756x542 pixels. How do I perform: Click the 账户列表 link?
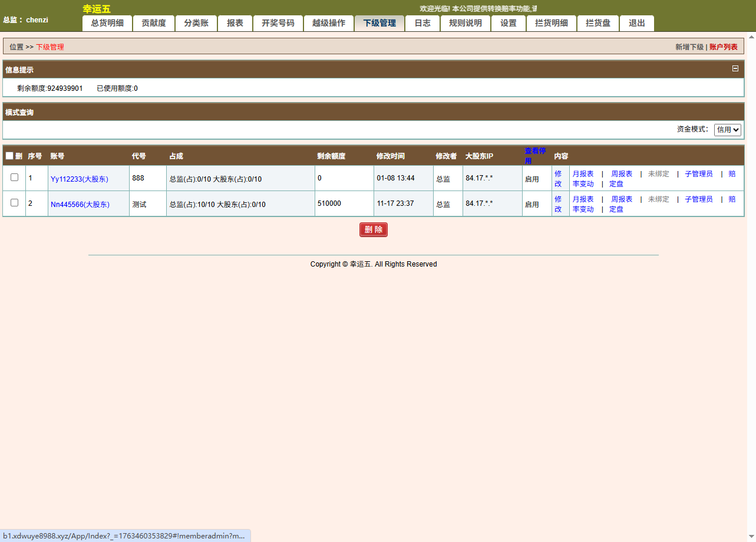[x=723, y=47]
